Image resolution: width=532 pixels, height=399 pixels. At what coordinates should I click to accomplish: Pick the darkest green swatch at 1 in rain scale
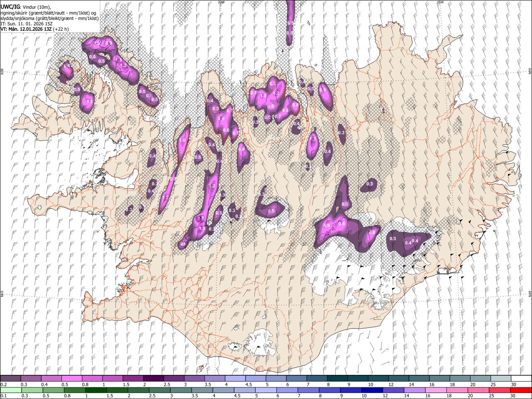(96, 390)
